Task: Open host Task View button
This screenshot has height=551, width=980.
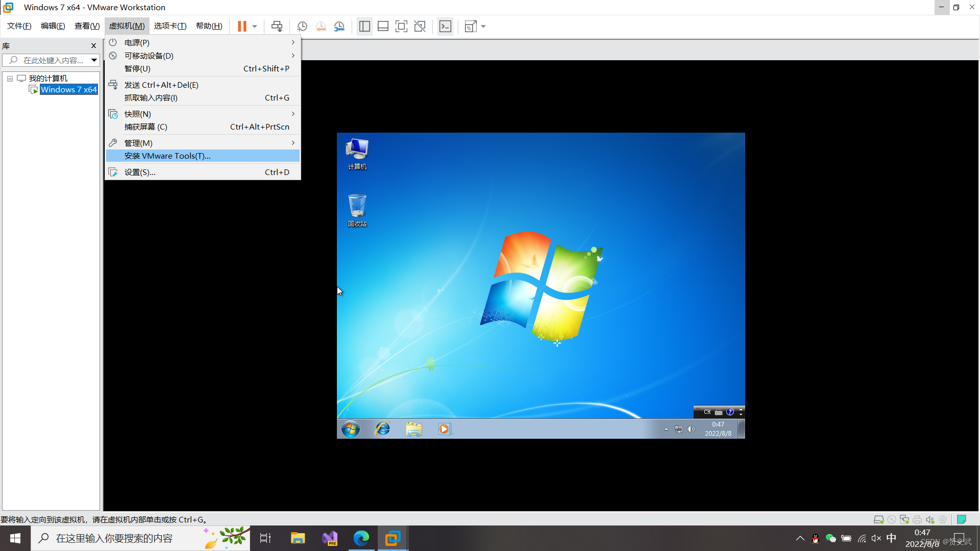Action: (265, 538)
